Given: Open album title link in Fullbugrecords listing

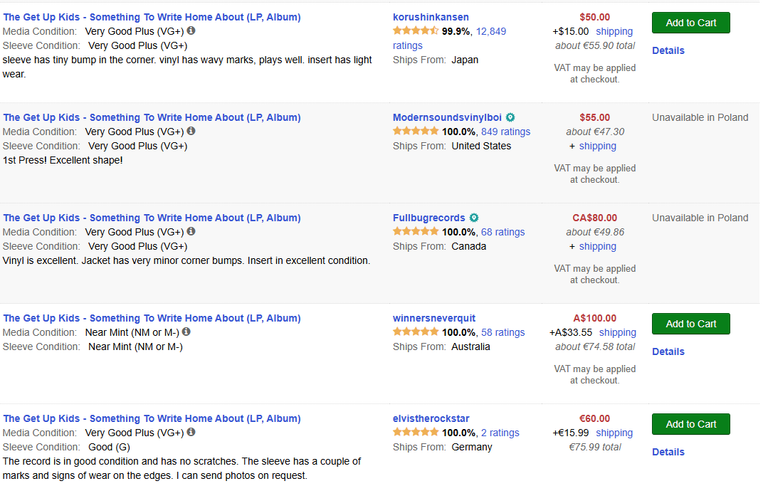Looking at the screenshot, I should point(152,218).
